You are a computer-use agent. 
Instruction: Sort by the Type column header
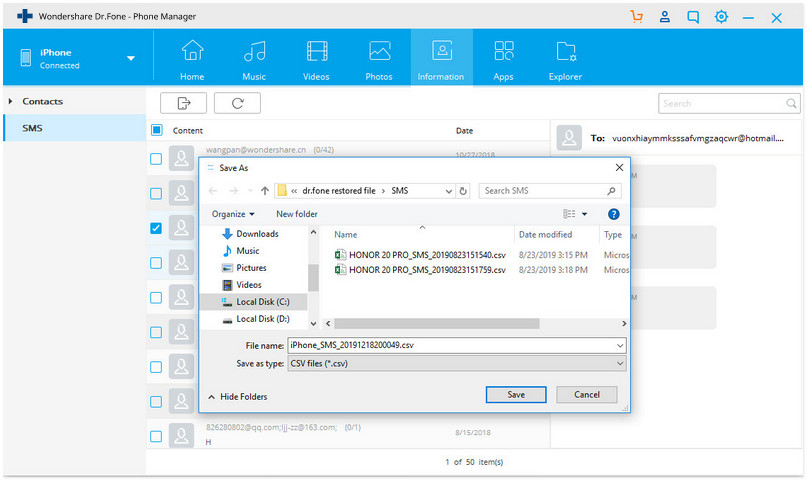[614, 235]
